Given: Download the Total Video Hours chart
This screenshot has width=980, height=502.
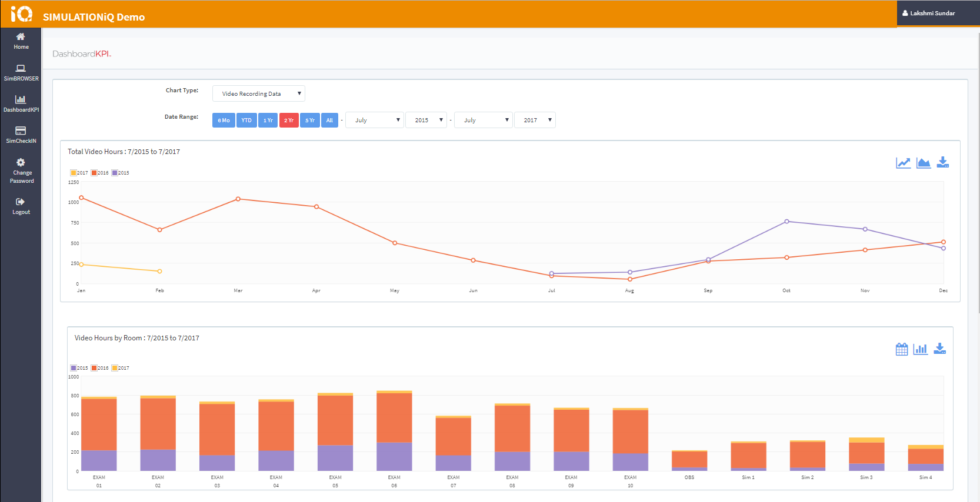Looking at the screenshot, I should tap(942, 162).
